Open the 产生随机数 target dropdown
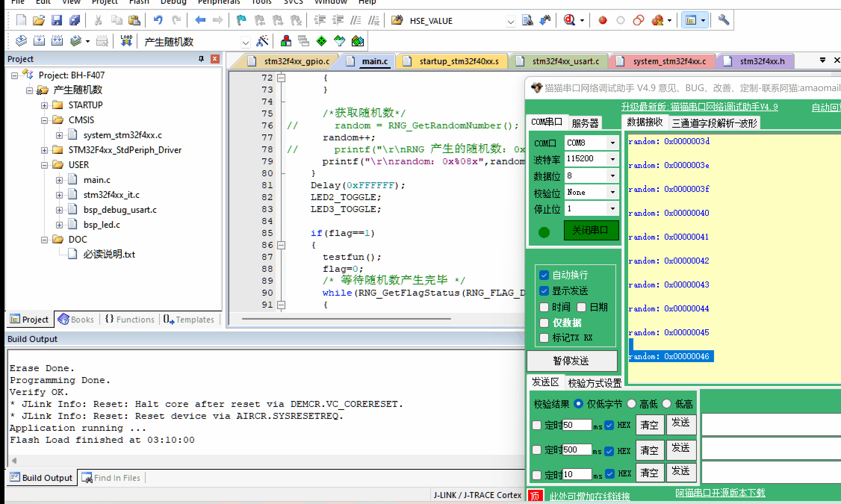 point(245,42)
